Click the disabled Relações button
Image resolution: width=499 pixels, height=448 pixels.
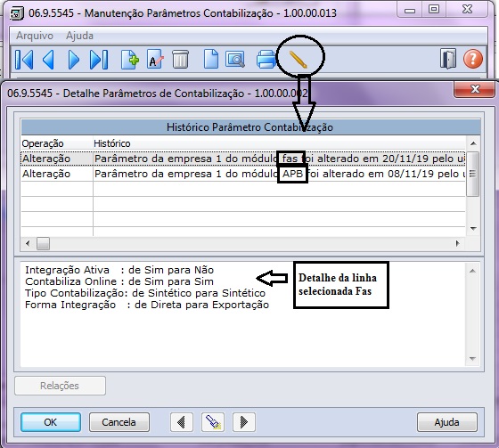pos(60,386)
